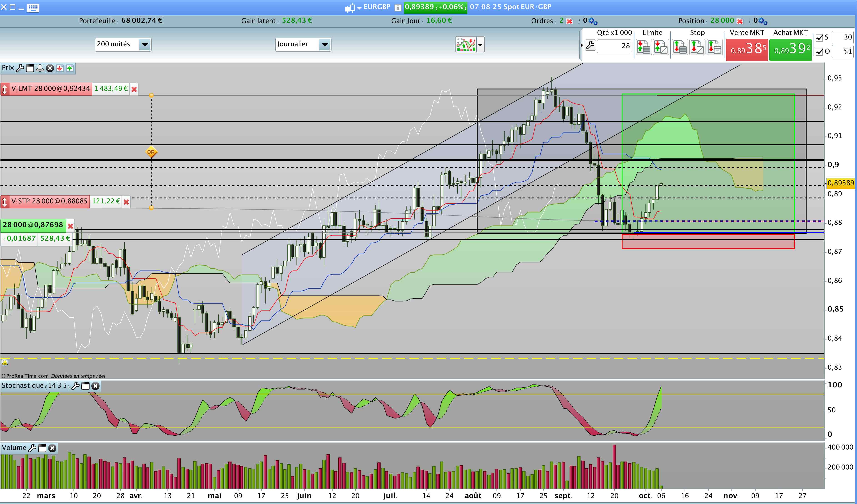Click the Achat MKT buy button
Viewport: 857px width, 504px height.
790,50
